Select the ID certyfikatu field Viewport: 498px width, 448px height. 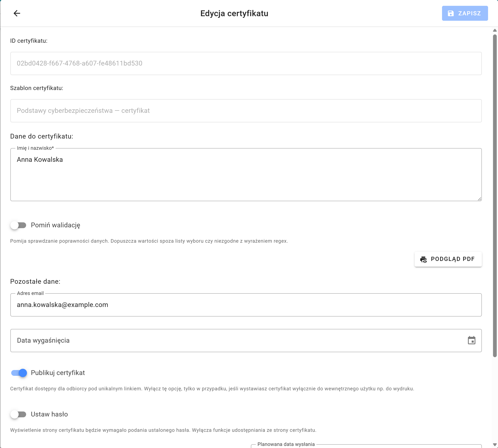tap(246, 63)
